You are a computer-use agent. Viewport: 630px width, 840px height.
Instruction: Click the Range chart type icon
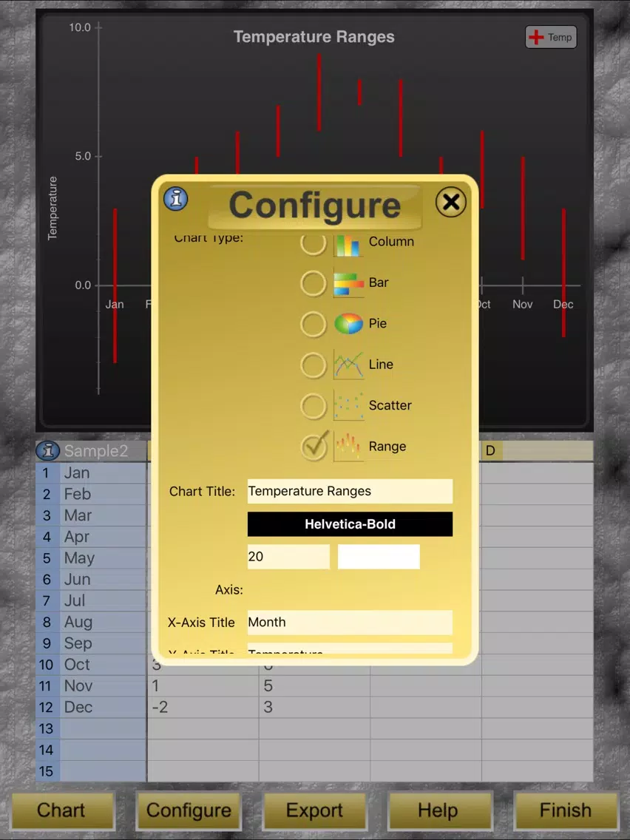348,447
